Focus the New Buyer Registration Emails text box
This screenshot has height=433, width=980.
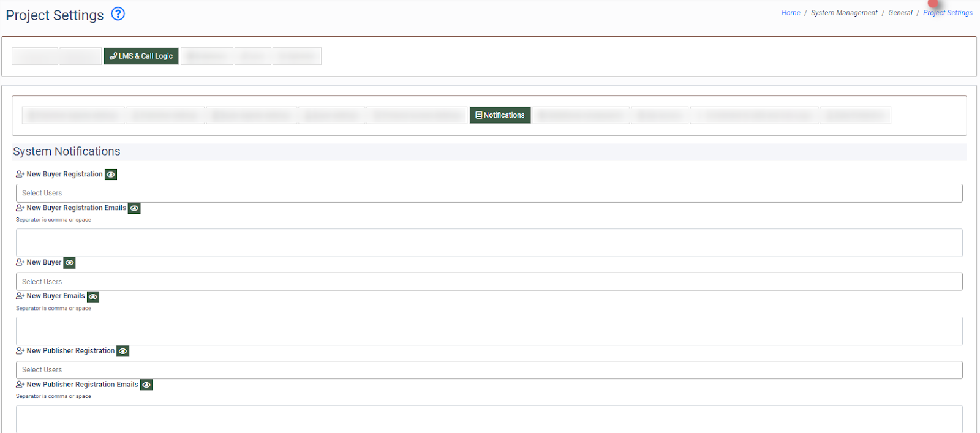pos(489,243)
